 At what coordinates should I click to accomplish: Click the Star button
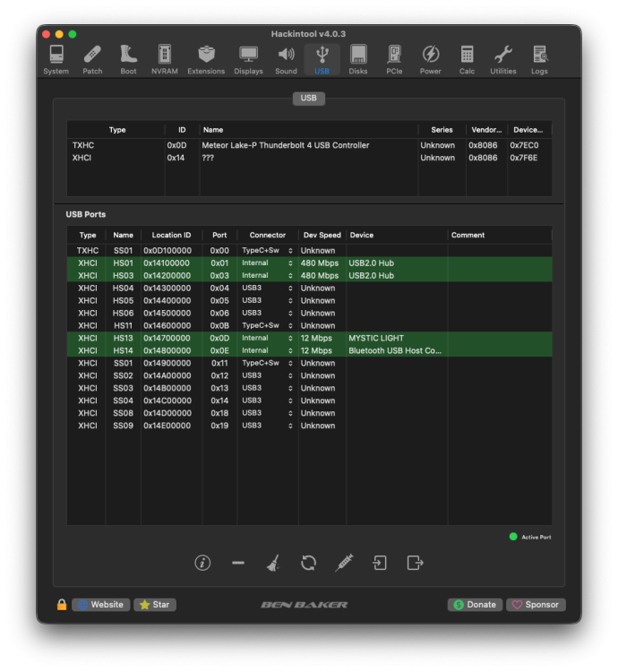pyautogui.click(x=155, y=605)
